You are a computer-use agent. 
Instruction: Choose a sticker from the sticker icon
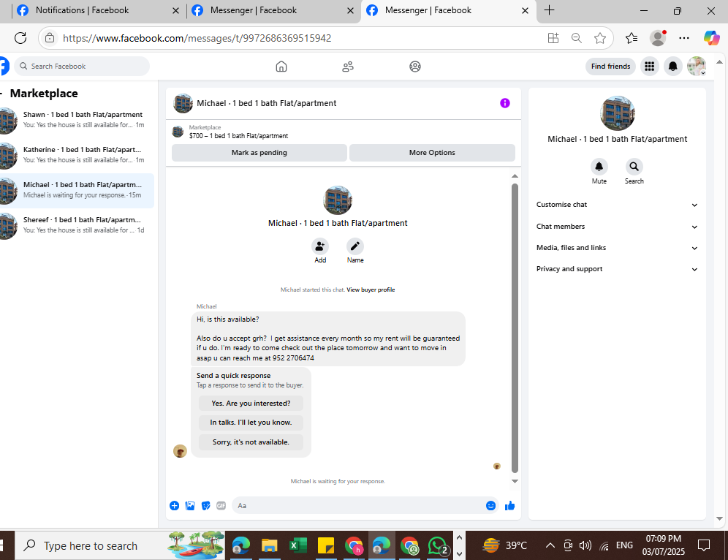click(x=205, y=506)
